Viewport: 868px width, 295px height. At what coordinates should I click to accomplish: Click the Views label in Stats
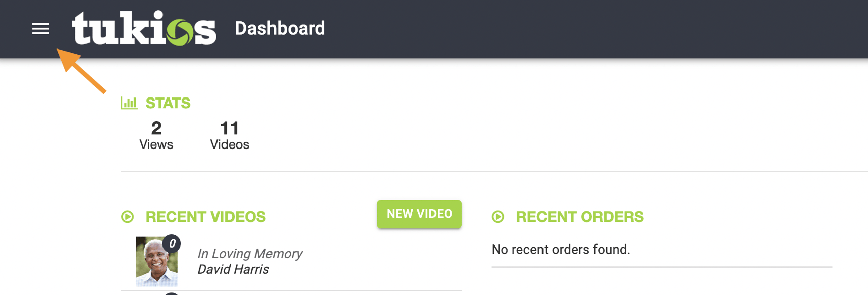coord(156,145)
